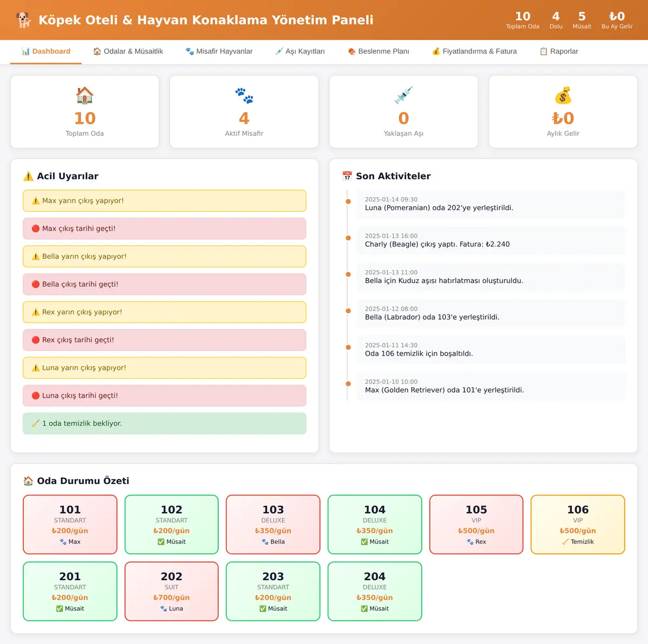Click paw icon next to Luna in room 202

tap(164, 609)
